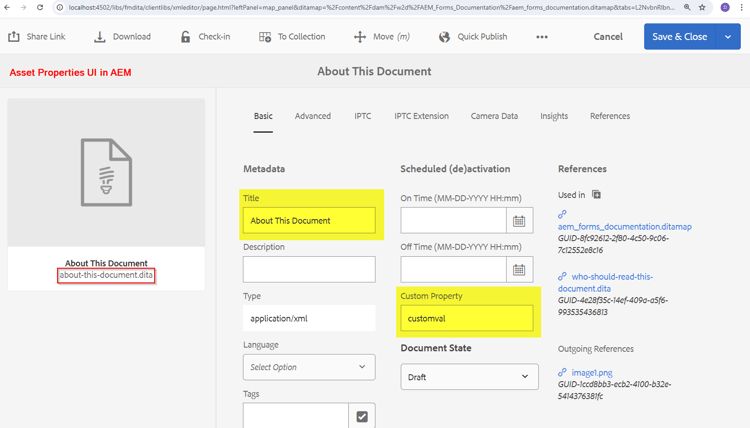Screen dimensions: 750x428
Task: Open the Off Time calendar picker
Action: [519, 269]
